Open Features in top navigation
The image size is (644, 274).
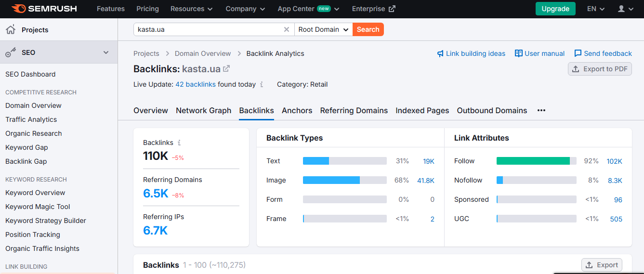tap(111, 9)
